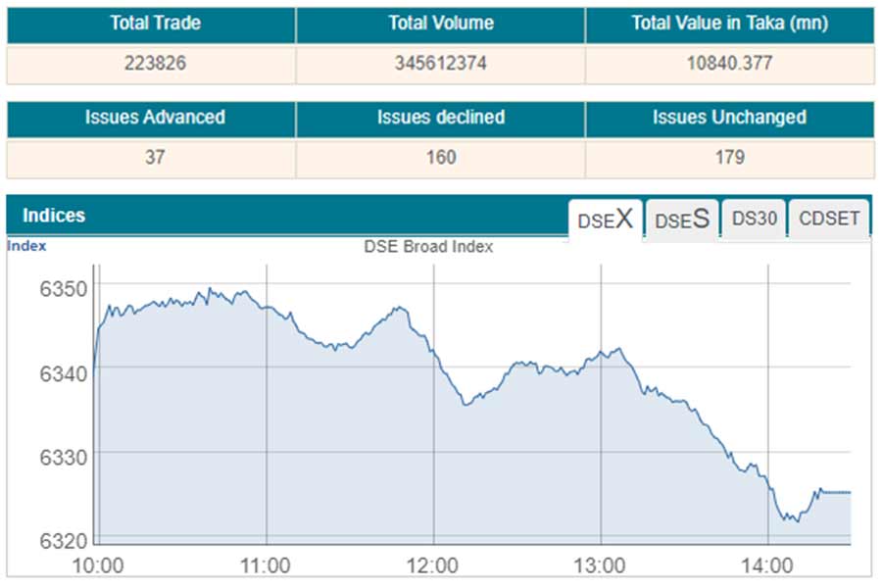882x588 pixels.
Task: Click the DSE Broad Index chart title
Action: pyautogui.click(x=428, y=247)
